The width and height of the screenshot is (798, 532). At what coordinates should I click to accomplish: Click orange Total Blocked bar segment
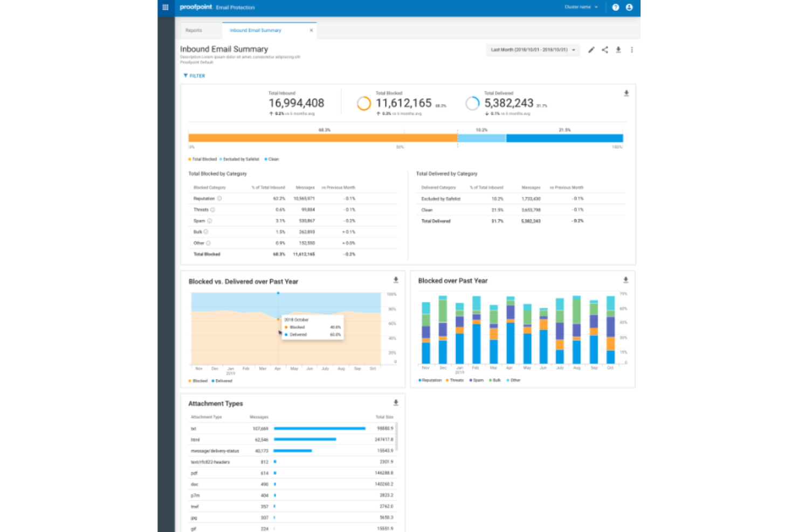322,138
